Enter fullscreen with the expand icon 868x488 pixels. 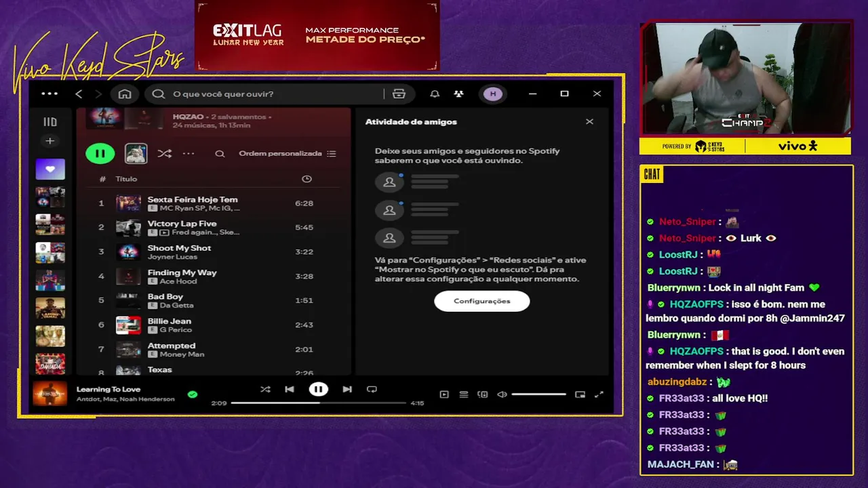pos(599,394)
